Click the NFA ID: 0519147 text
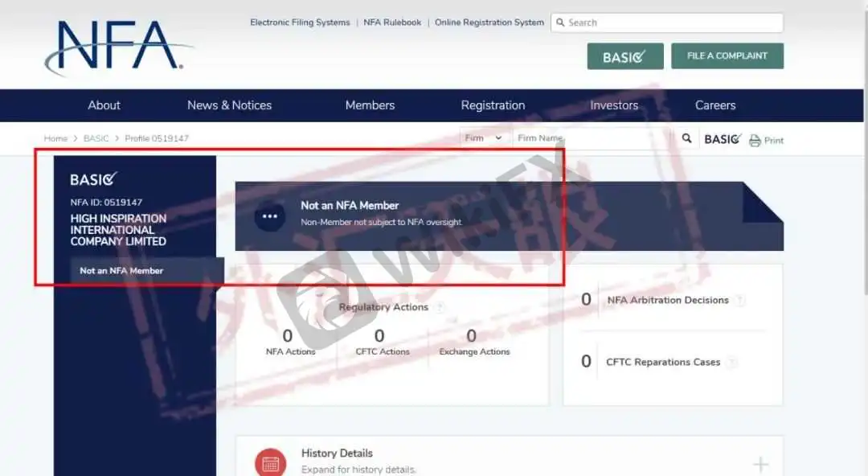The height and width of the screenshot is (476, 868). click(x=106, y=203)
